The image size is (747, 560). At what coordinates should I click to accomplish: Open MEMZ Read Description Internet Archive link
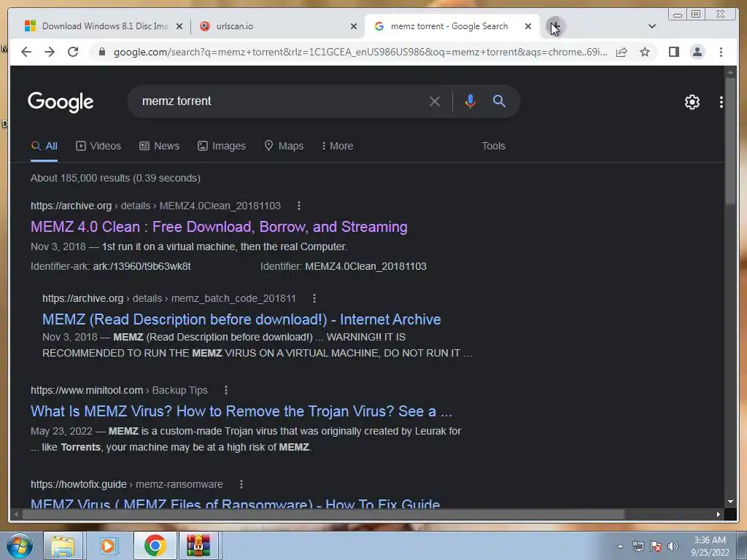pos(241,319)
